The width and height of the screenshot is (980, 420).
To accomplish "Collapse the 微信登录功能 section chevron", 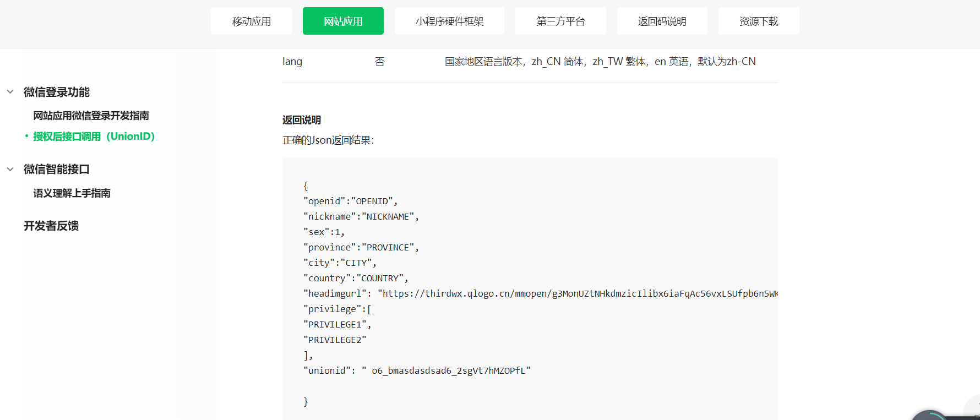I will (x=10, y=92).
